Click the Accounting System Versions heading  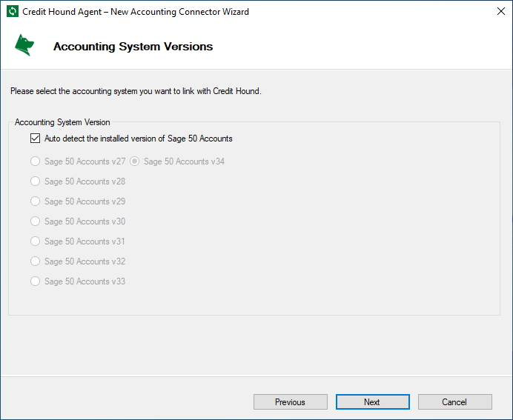click(133, 47)
